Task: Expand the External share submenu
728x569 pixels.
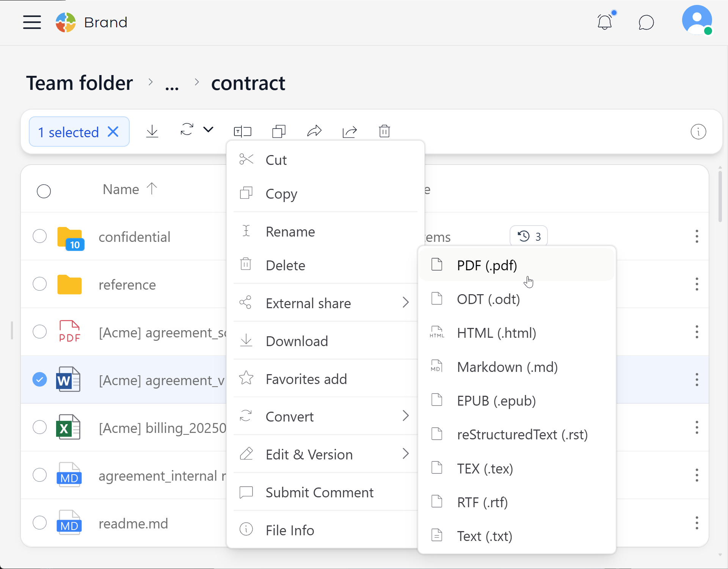Action: 325,303
